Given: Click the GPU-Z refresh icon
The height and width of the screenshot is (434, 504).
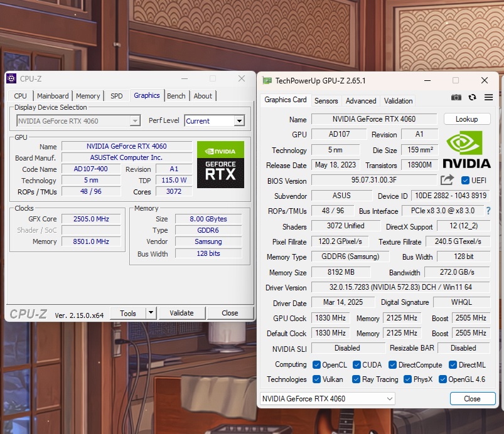Looking at the screenshot, I should (472, 97).
